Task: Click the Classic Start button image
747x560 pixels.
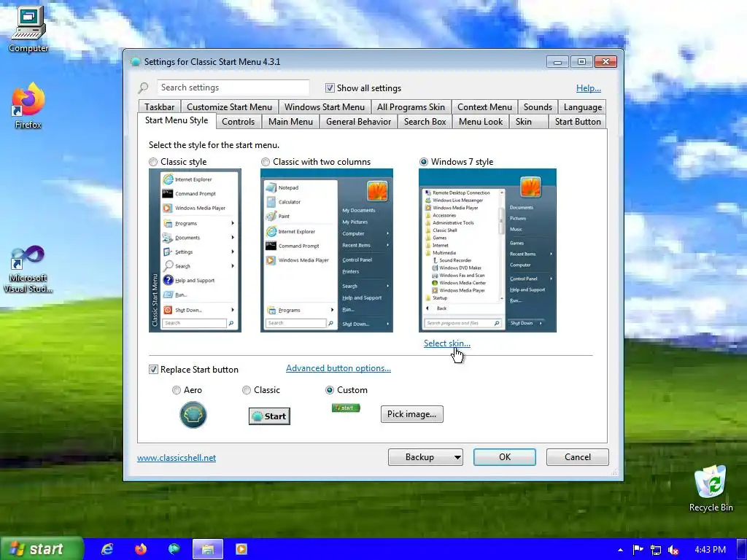Action: (269, 416)
